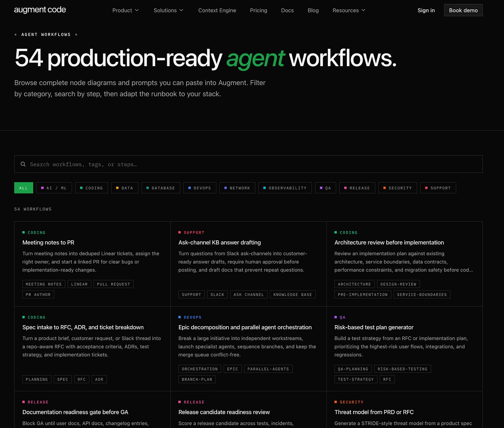Expand the Resources menu chevron
Image resolution: width=504 pixels, height=428 pixels.
[x=363, y=10]
